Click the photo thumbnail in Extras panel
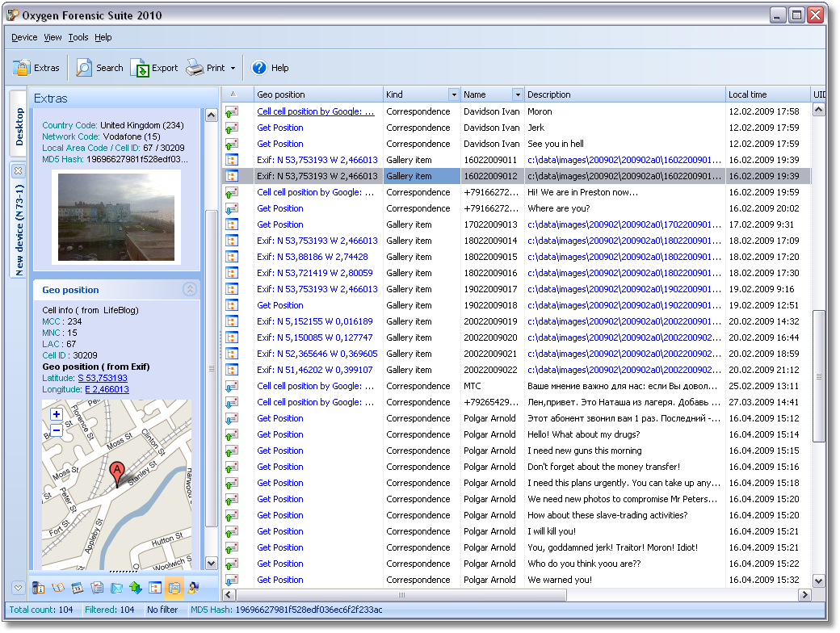840x633 pixels. (x=116, y=216)
